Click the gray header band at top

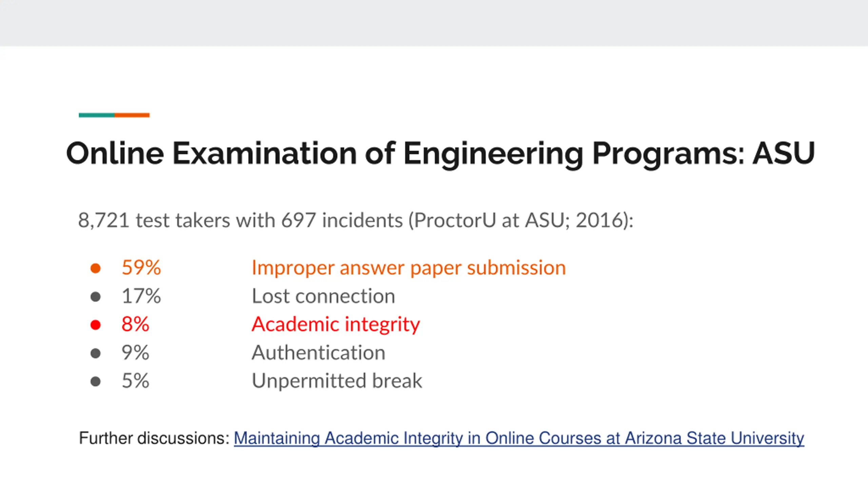tap(434, 23)
